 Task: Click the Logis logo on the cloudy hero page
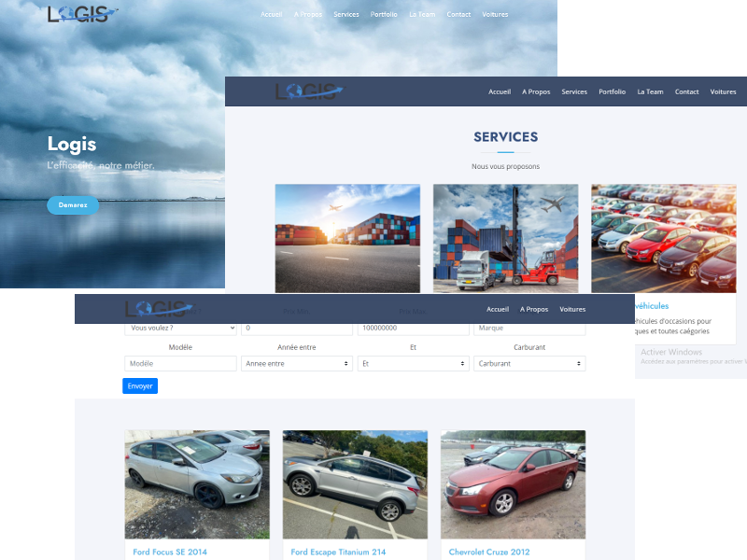[83, 14]
